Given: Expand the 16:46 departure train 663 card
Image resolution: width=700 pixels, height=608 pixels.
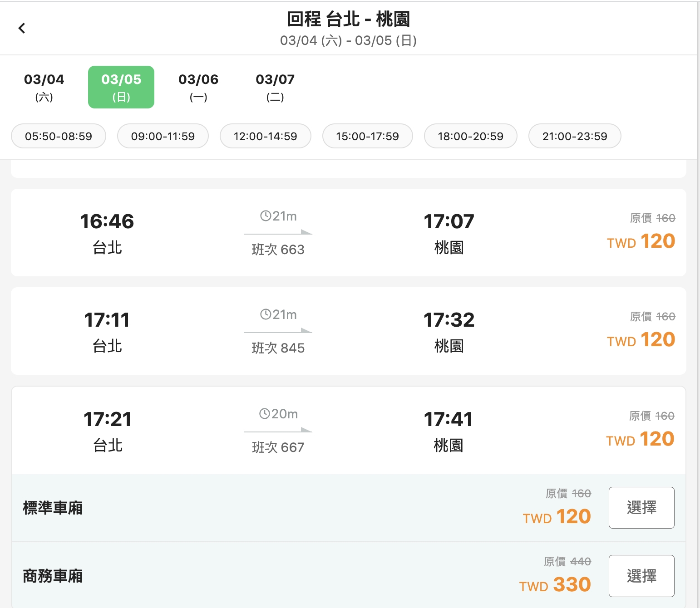Looking at the screenshot, I should (x=349, y=233).
